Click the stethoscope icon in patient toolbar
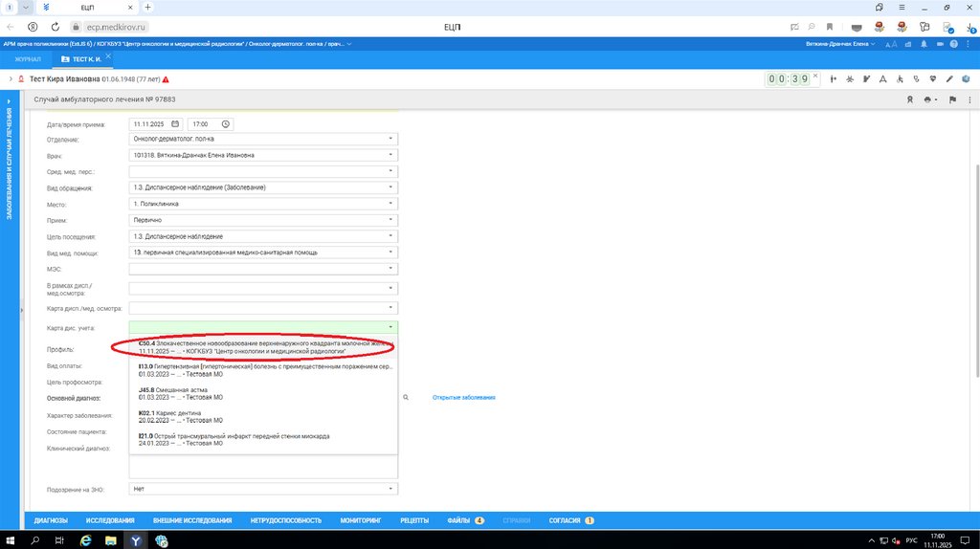This screenshot has width=980, height=549. (x=916, y=79)
